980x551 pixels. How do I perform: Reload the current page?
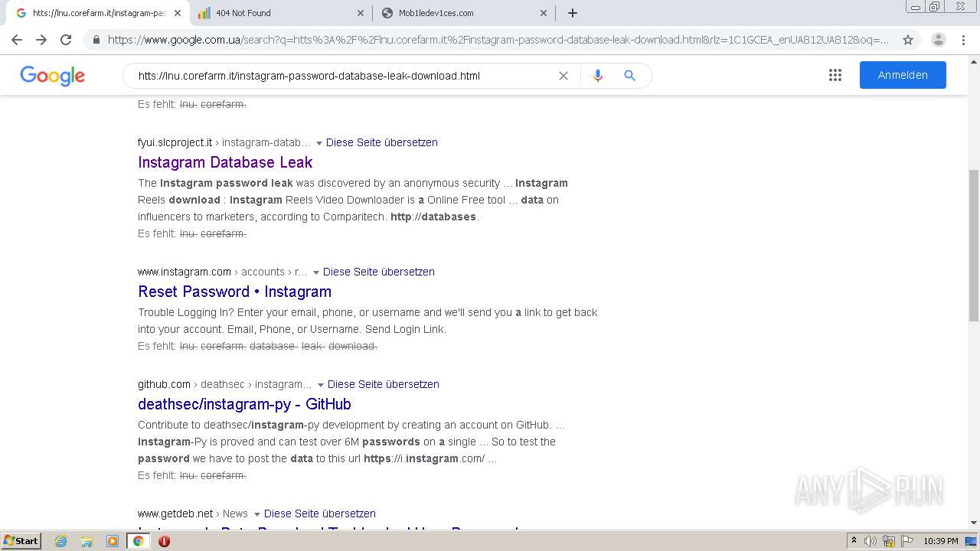[66, 40]
